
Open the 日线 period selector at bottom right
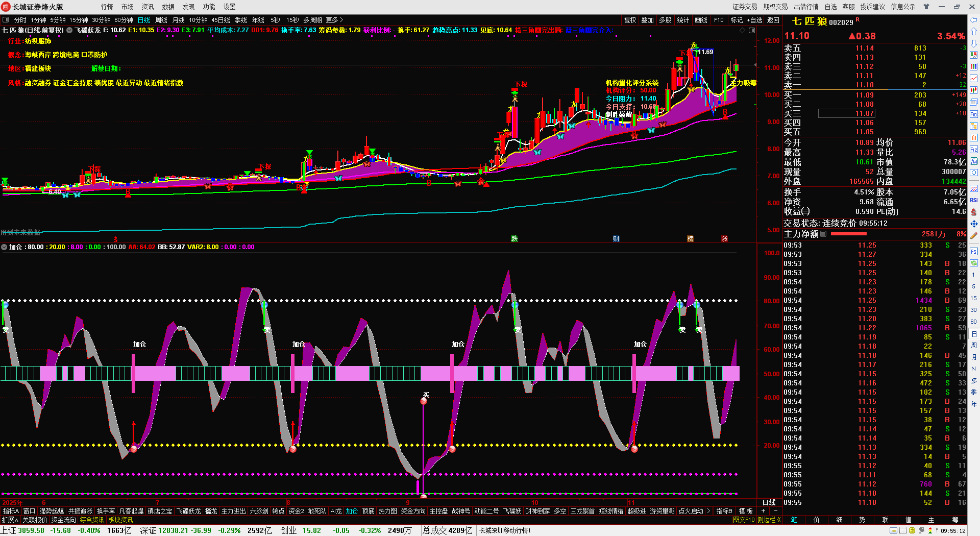click(x=769, y=502)
